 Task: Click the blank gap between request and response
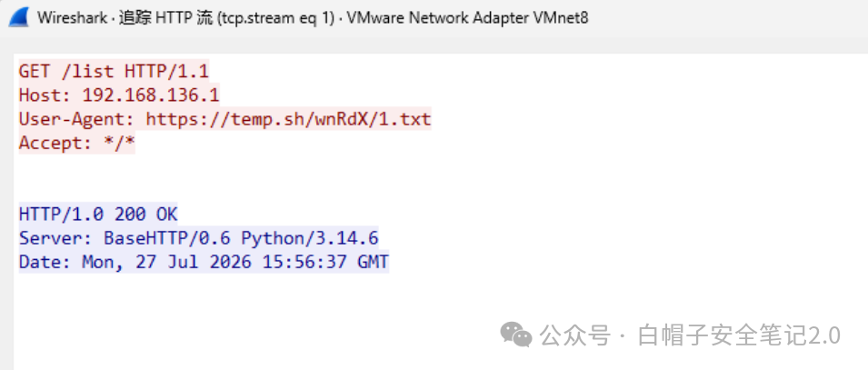222,178
